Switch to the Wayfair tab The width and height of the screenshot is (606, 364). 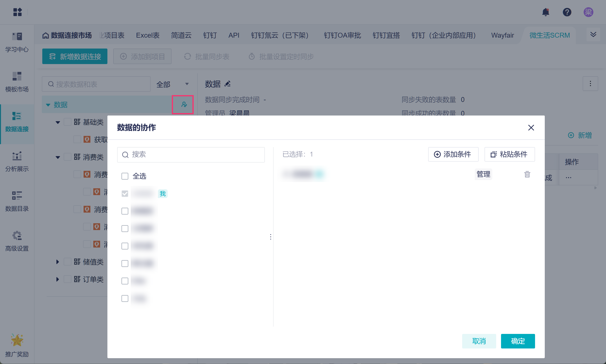click(x=502, y=35)
